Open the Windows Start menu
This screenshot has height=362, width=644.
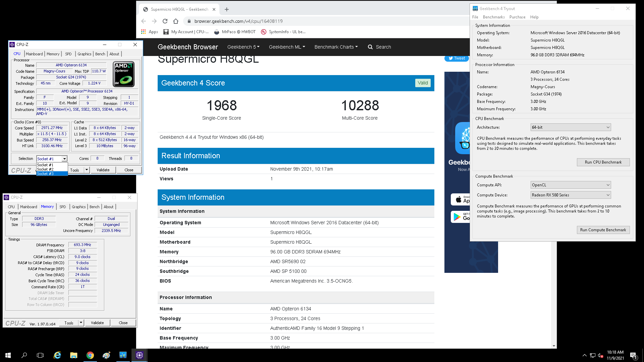point(8,355)
